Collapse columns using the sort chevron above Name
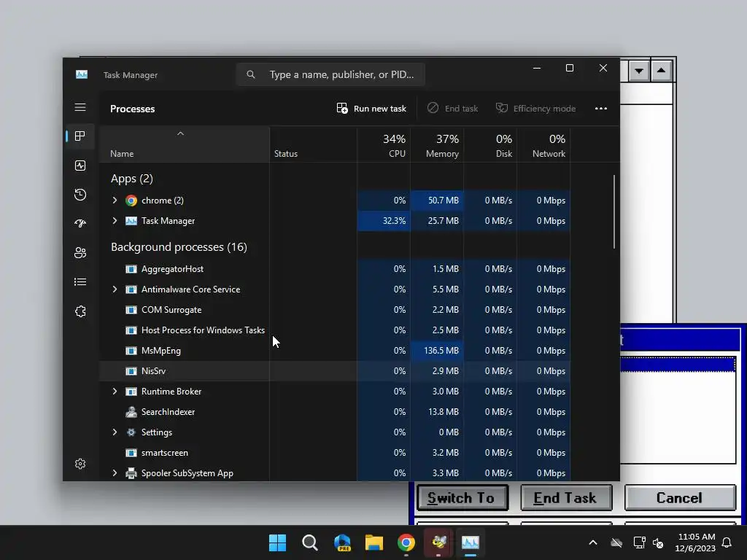747x560 pixels. tap(181, 134)
